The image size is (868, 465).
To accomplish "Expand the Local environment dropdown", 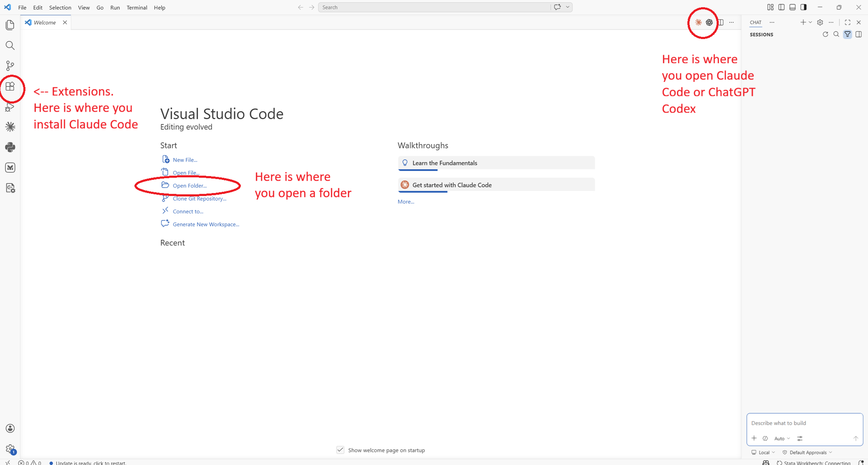I will [x=763, y=452].
